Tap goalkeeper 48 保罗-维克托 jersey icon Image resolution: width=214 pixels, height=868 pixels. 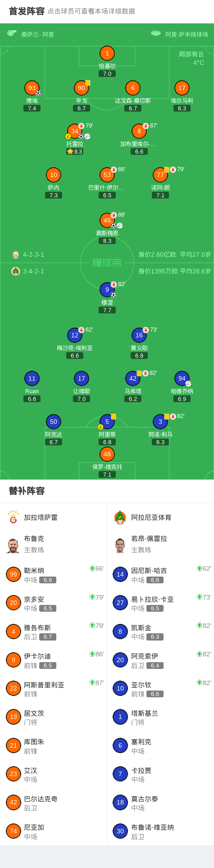coord(107,454)
